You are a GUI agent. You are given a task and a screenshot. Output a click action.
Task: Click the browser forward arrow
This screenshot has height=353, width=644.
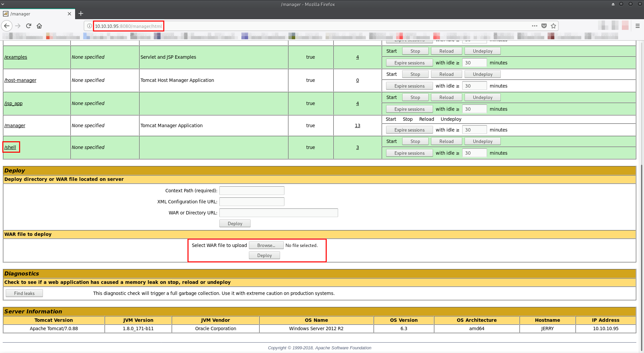click(18, 26)
